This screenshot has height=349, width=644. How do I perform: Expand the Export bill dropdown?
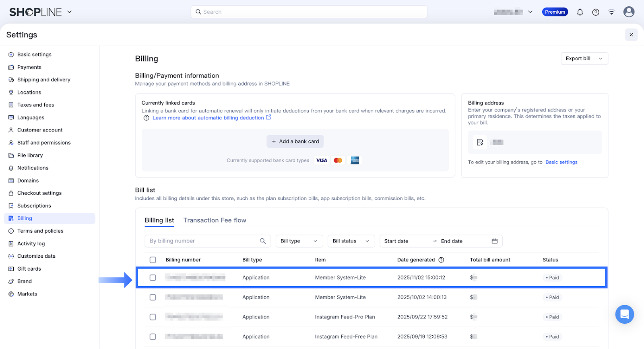(584, 58)
